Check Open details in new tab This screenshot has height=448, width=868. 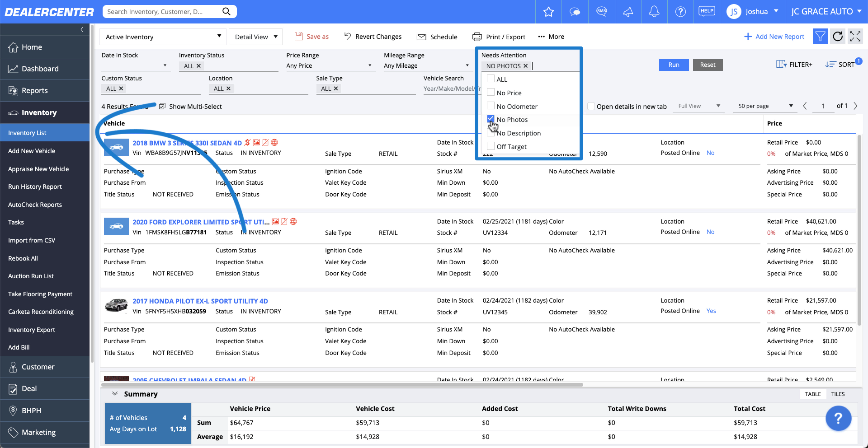click(591, 106)
